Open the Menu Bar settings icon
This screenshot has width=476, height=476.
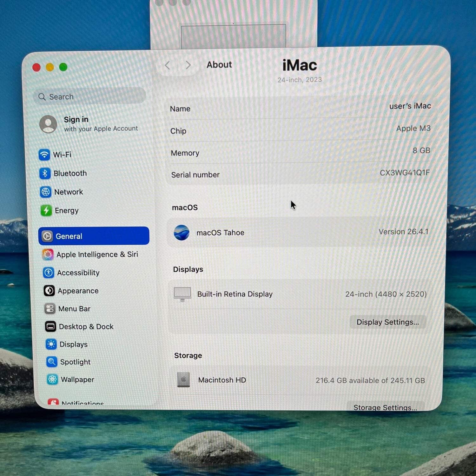click(x=50, y=308)
